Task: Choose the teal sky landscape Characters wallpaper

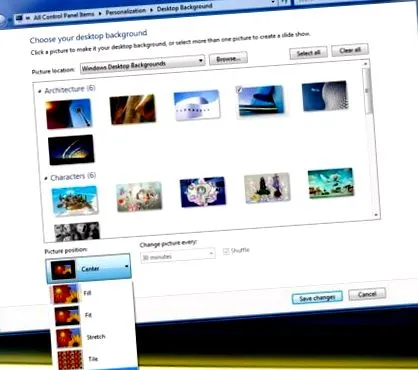Action: [x=331, y=183]
